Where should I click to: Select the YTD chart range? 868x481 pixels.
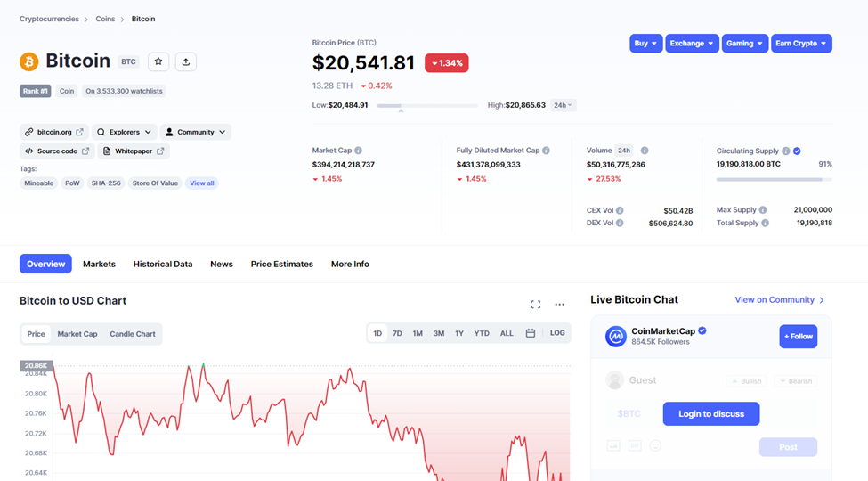pyautogui.click(x=481, y=333)
